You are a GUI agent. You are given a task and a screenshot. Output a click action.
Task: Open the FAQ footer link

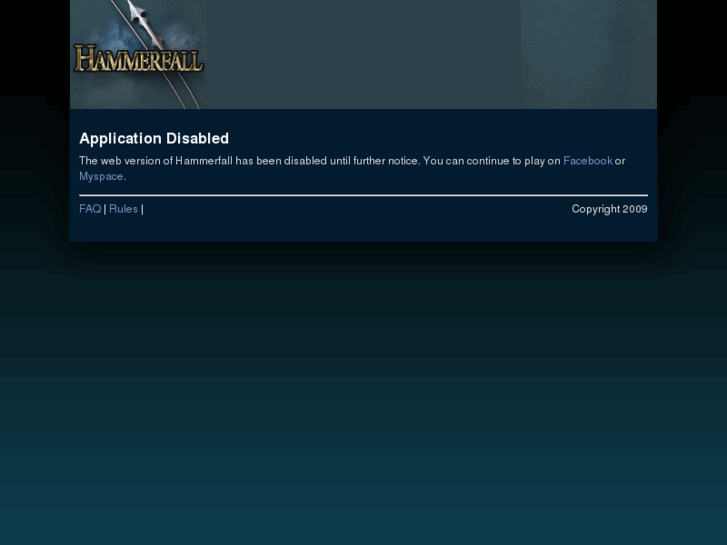(x=90, y=209)
